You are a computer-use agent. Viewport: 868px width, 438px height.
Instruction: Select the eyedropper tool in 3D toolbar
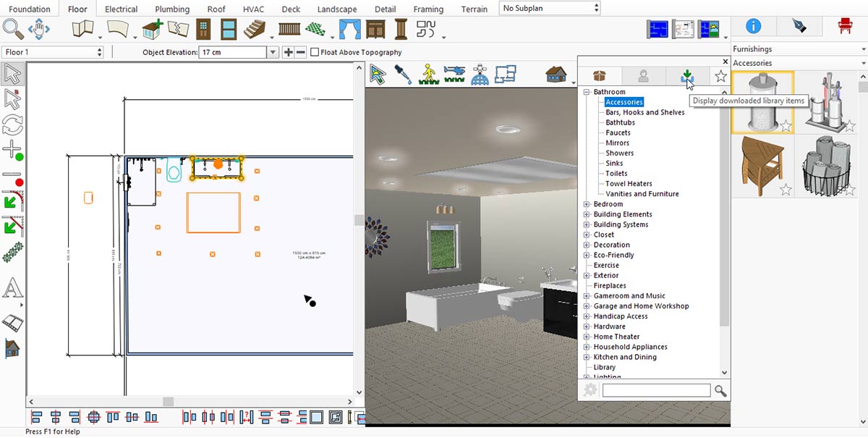point(403,74)
